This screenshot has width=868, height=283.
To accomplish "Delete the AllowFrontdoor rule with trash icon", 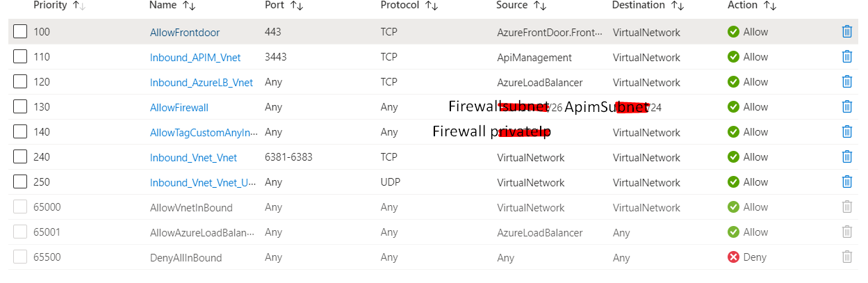I will 846,31.
